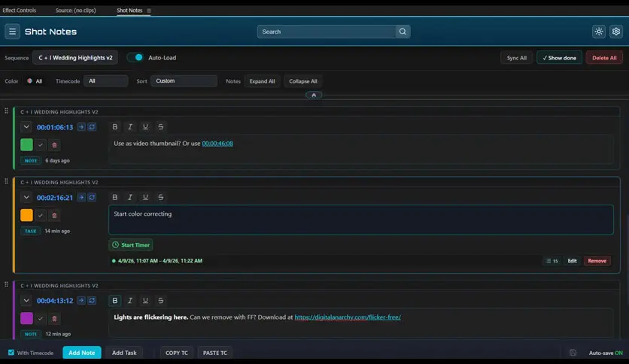Toggle the Auto-Load switch
The height and width of the screenshot is (364, 629).
click(x=135, y=57)
